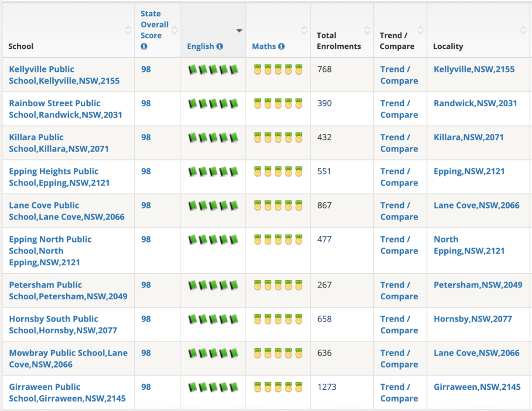This screenshot has height=411, width=532.
Task: Click Epping Heights' English book icons
Action: [213, 172]
